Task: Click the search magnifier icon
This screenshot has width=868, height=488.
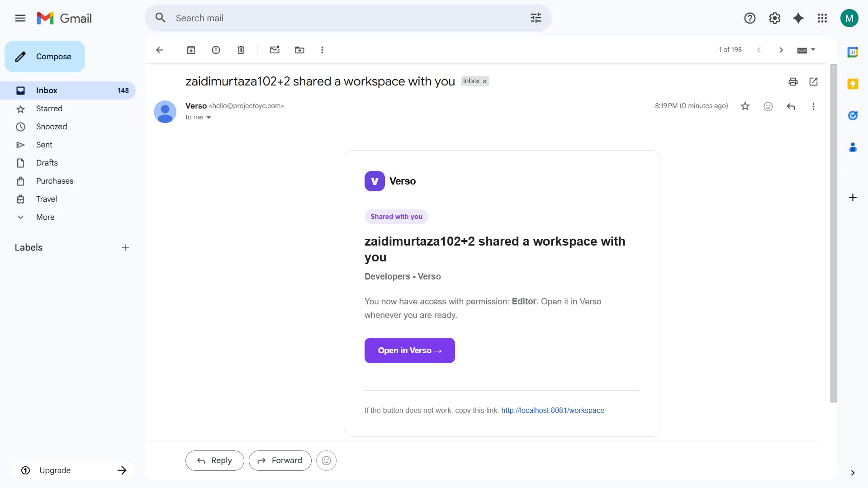Action: pyautogui.click(x=161, y=18)
